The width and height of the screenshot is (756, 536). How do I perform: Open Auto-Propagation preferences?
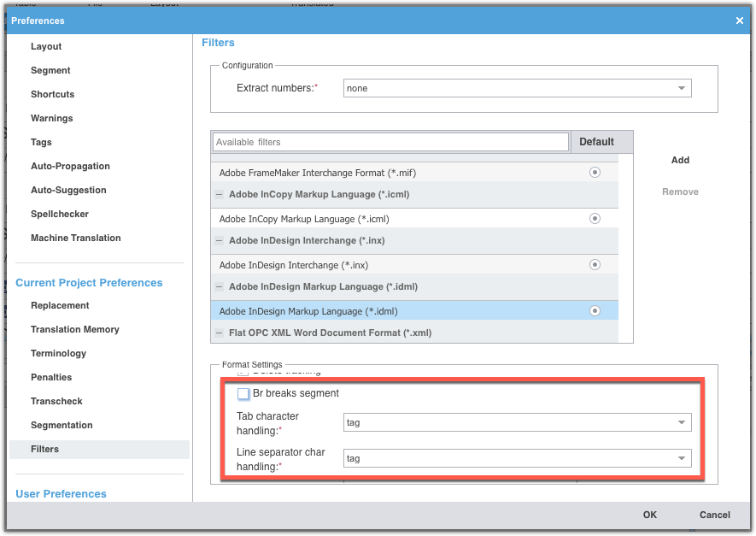pyautogui.click(x=70, y=166)
